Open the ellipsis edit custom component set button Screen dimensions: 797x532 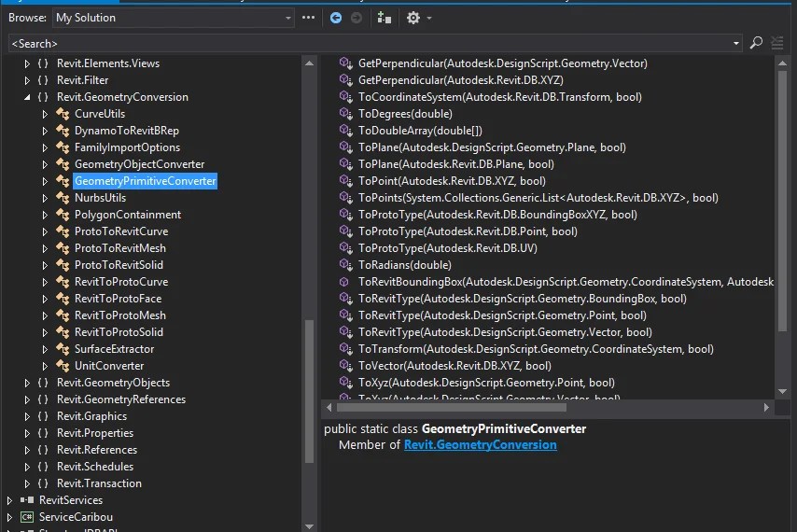click(308, 18)
